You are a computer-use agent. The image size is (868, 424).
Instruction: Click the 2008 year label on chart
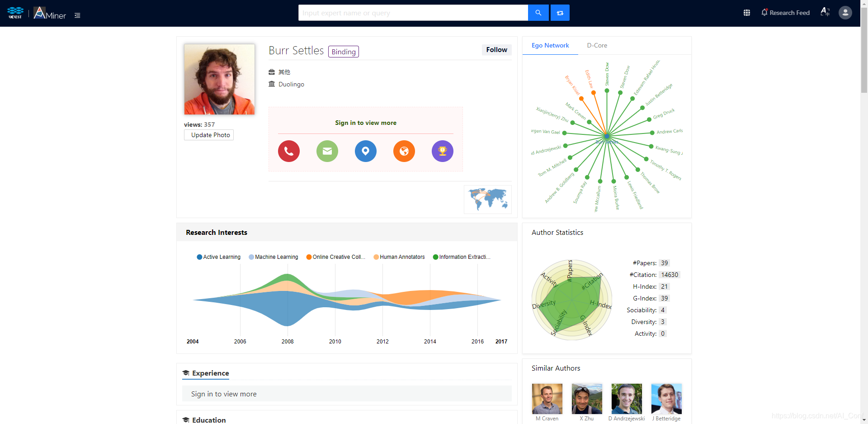tap(288, 342)
